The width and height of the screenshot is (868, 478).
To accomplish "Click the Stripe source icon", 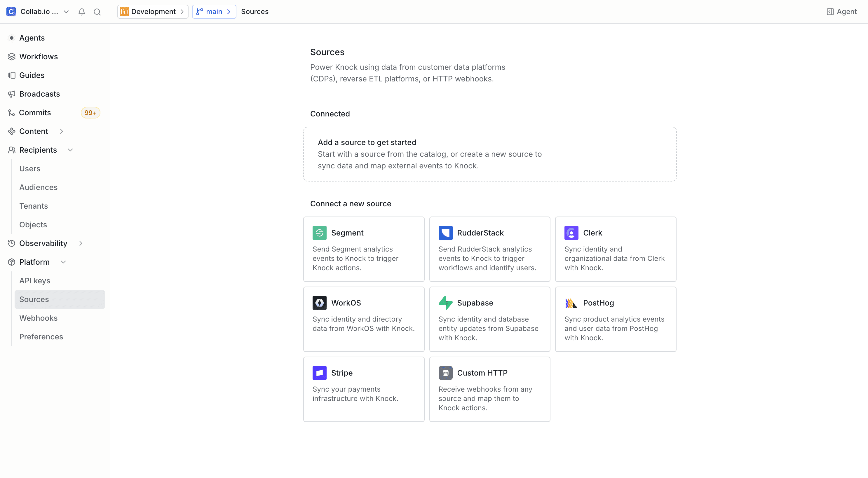I will pyautogui.click(x=319, y=373).
